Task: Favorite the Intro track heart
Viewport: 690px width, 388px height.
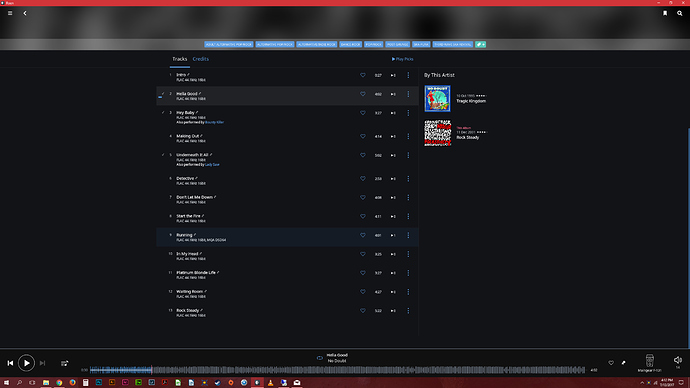Action: pyautogui.click(x=363, y=75)
